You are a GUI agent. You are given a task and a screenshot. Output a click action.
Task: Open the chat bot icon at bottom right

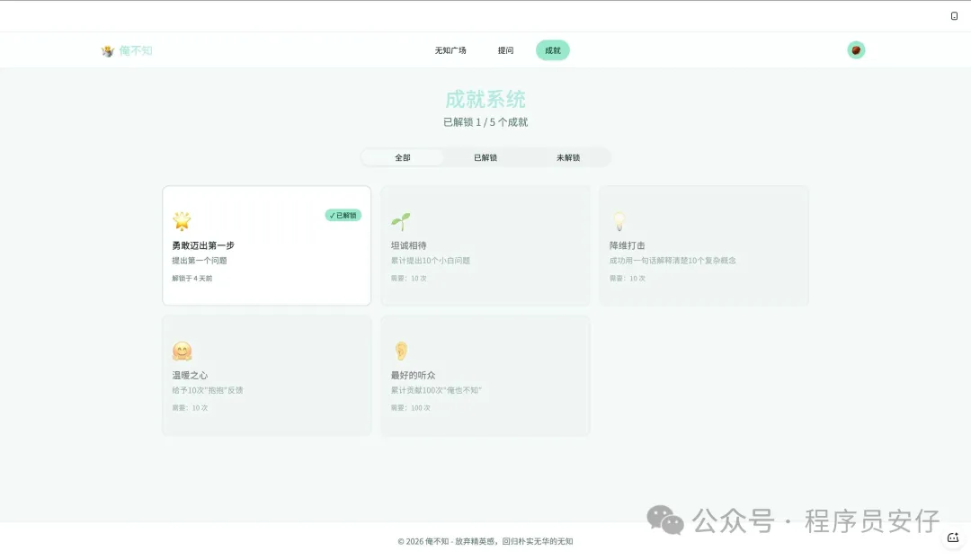(x=953, y=538)
